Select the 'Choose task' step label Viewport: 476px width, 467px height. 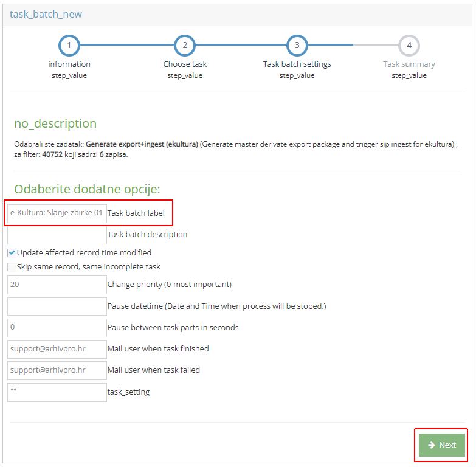pos(185,64)
